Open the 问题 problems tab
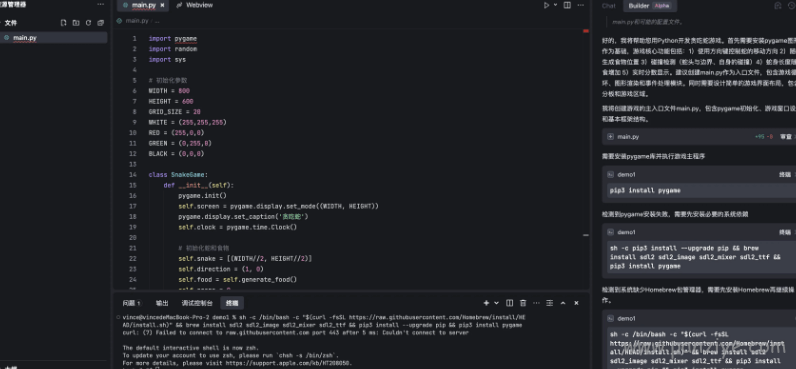This screenshot has height=369, width=796. (131, 303)
